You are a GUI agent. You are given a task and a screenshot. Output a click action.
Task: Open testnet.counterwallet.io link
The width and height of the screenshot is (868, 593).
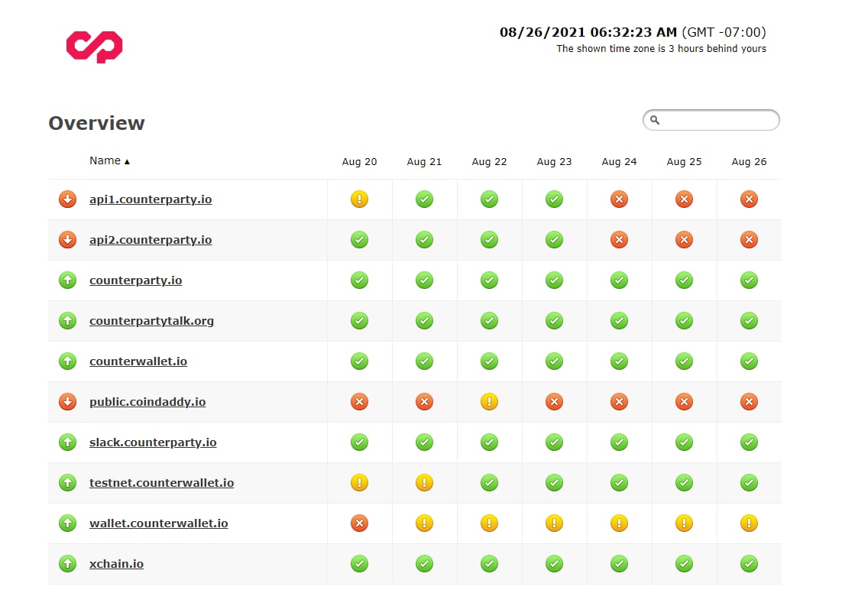[x=162, y=482]
